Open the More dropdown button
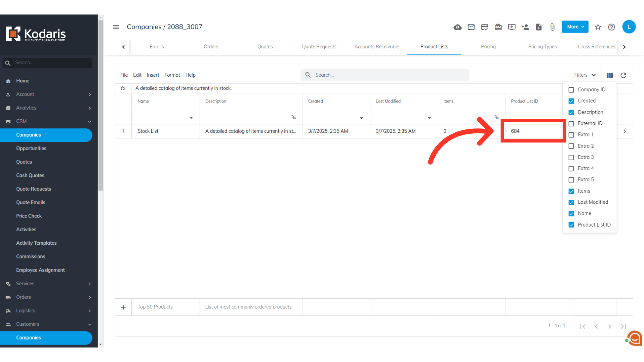This screenshot has width=644, height=362. coord(575,27)
